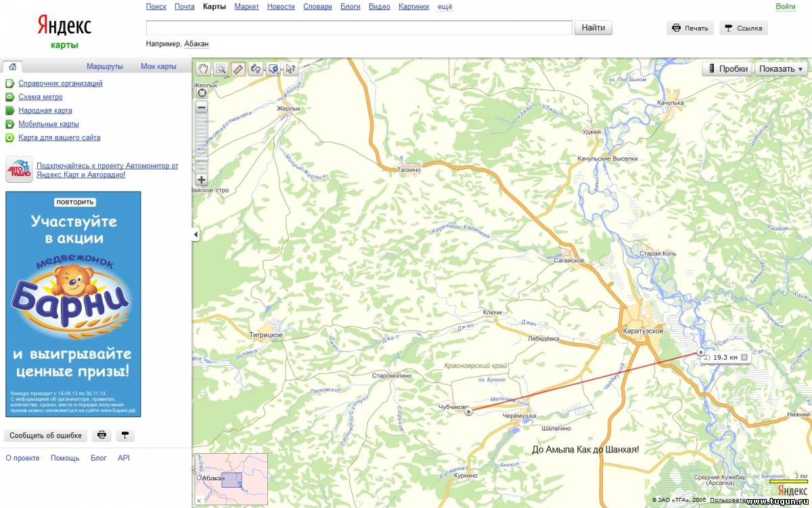Zoom in with the plus button
This screenshot has height=508, width=812.
(x=202, y=180)
